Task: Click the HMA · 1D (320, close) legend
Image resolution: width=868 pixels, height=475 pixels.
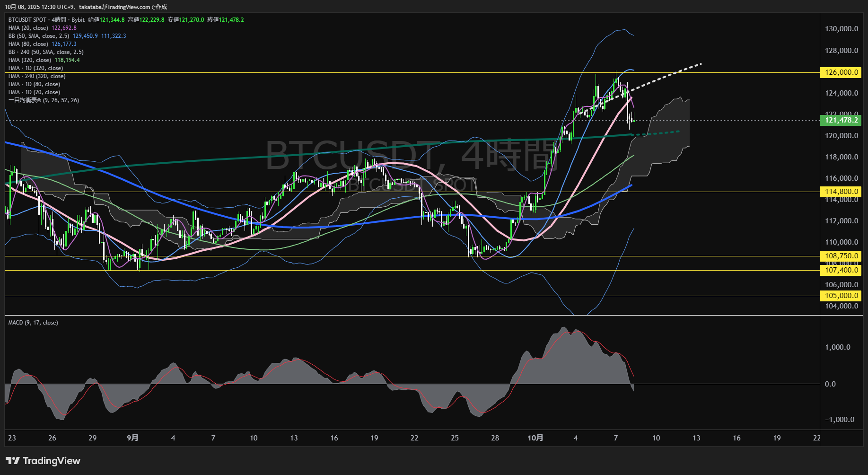Action: pos(35,68)
